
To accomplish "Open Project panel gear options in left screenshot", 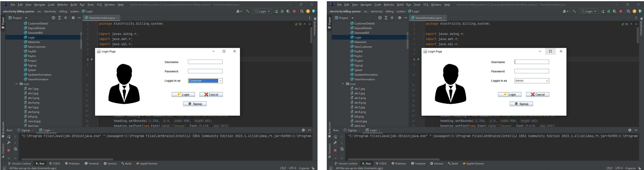I will [73, 18].
